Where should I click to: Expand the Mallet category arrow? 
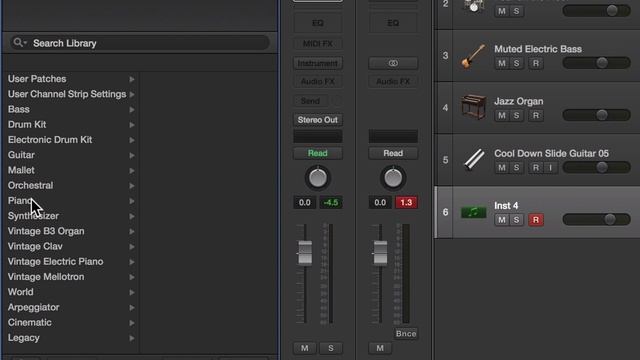pos(132,171)
